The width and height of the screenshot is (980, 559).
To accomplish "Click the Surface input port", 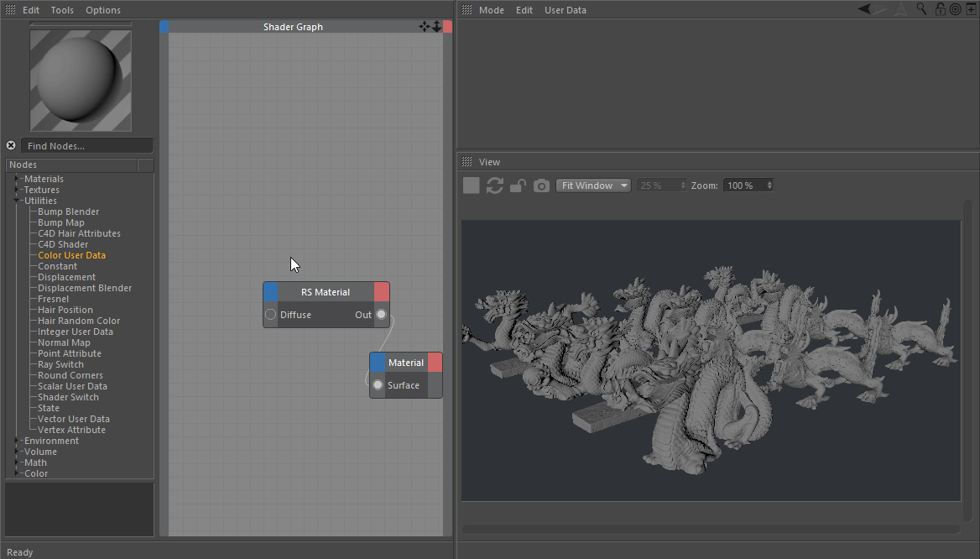I will [378, 385].
